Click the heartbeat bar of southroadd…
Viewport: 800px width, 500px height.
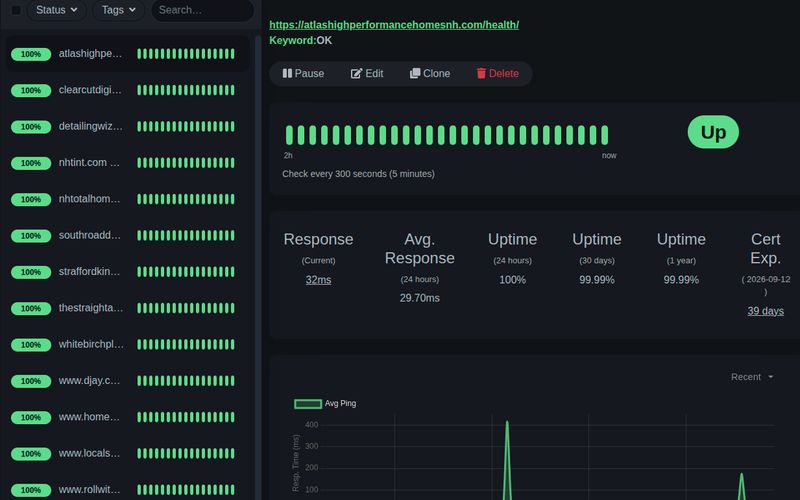[x=186, y=235]
